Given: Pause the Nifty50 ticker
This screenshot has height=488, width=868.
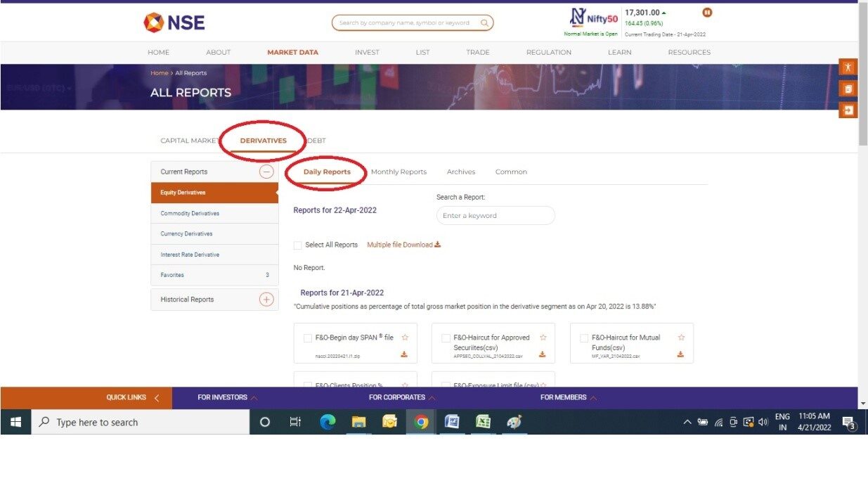Looking at the screenshot, I should click(x=707, y=12).
